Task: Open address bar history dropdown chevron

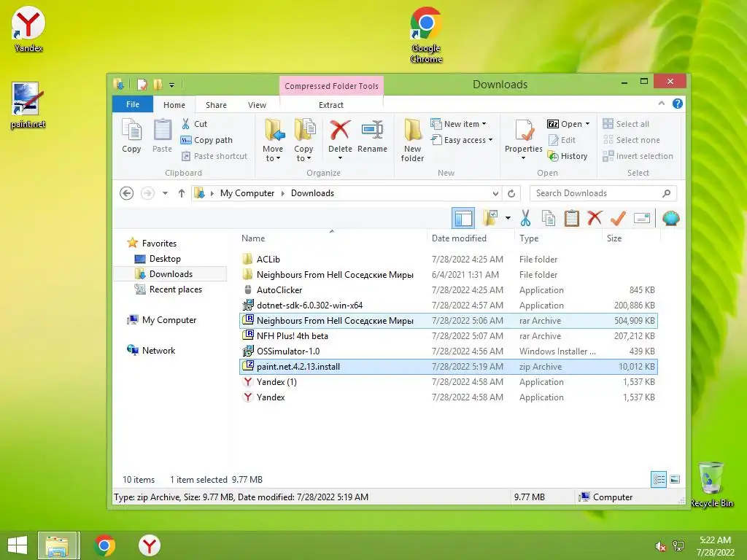Action: (495, 193)
